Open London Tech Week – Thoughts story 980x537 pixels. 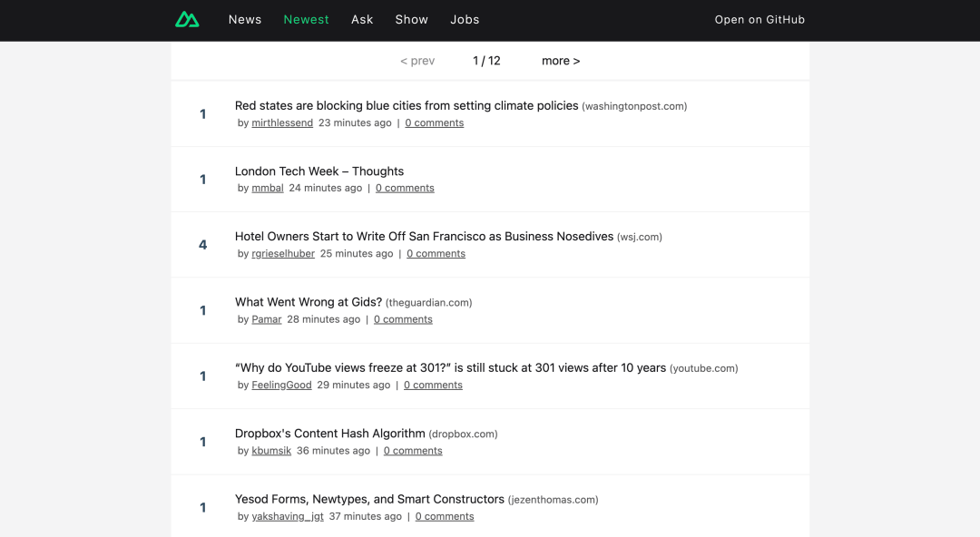pyautogui.click(x=318, y=171)
